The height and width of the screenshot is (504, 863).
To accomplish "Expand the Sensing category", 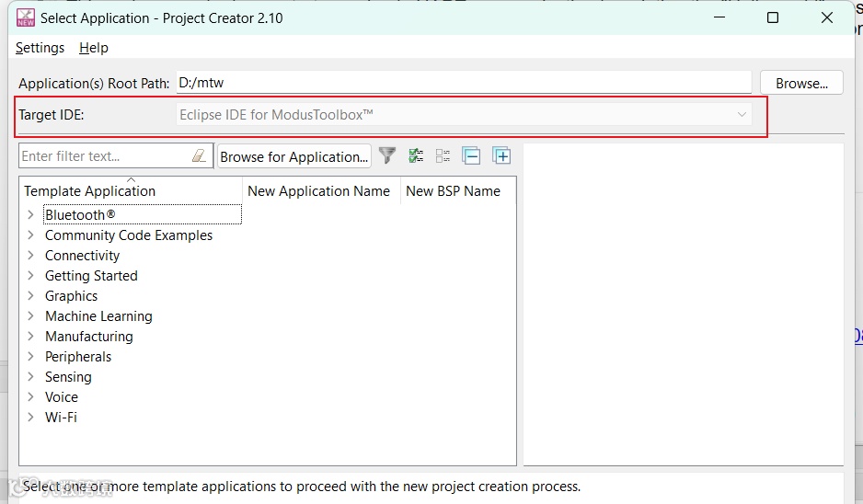I will (31, 377).
